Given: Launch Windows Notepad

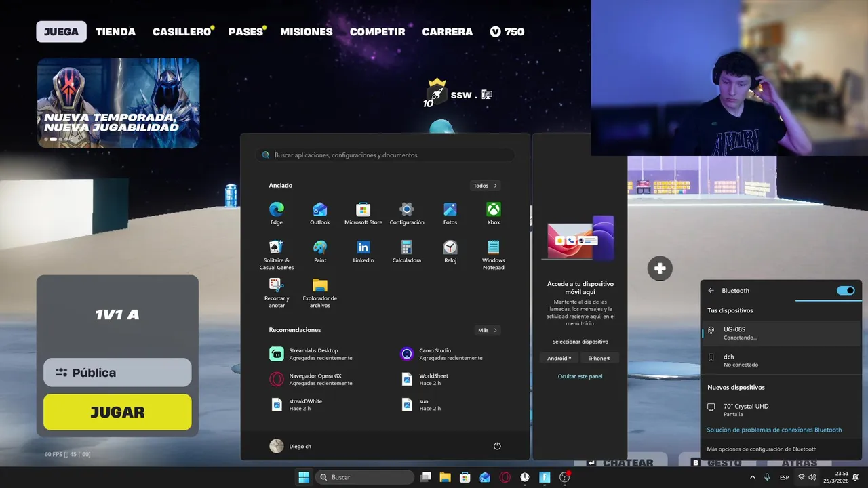Looking at the screenshot, I should coord(494,255).
